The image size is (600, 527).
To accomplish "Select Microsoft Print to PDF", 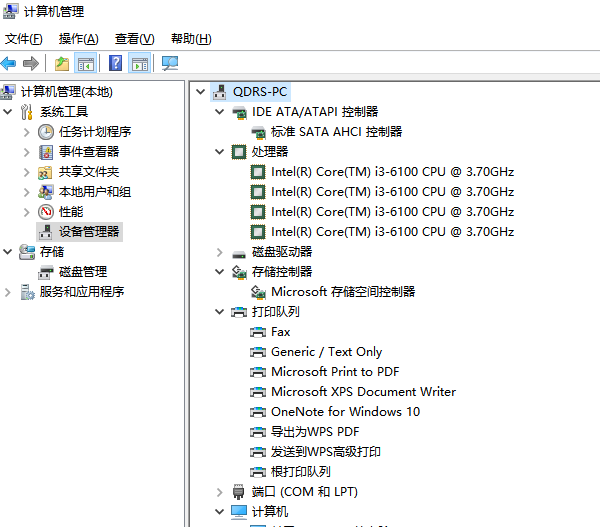I will pos(335,371).
